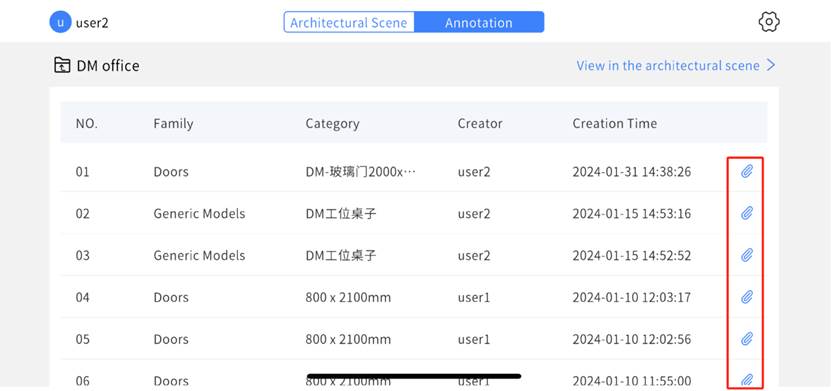Open attachment for row 01 Doors

pos(747,172)
